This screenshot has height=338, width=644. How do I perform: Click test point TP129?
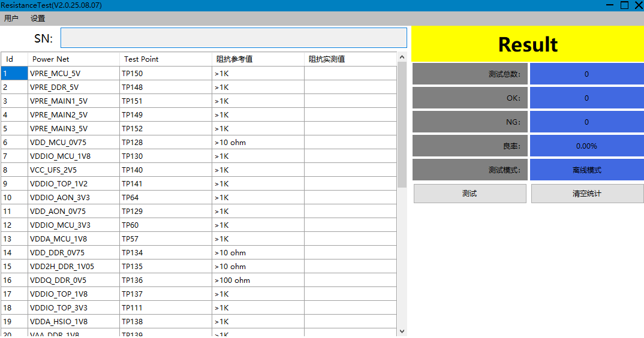click(166, 211)
